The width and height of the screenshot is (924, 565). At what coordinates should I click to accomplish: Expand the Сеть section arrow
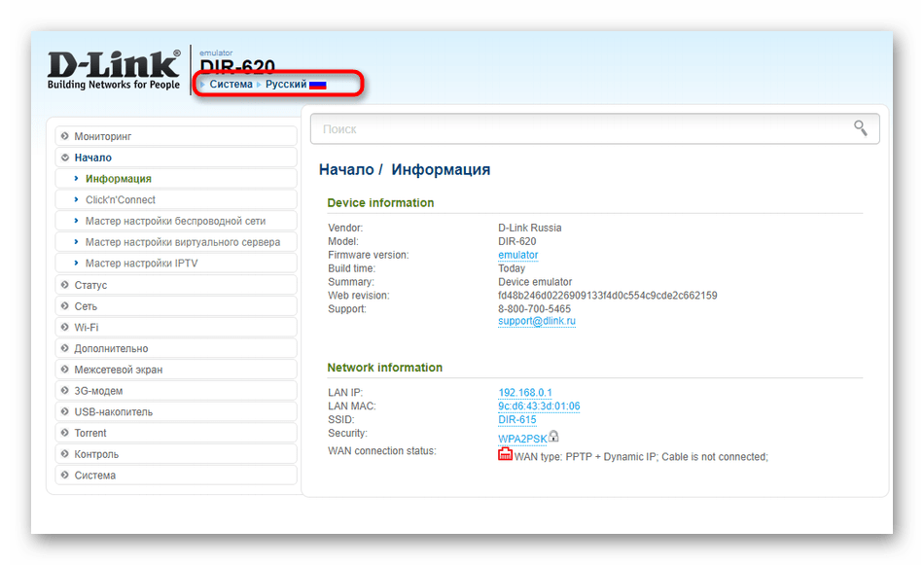65,305
